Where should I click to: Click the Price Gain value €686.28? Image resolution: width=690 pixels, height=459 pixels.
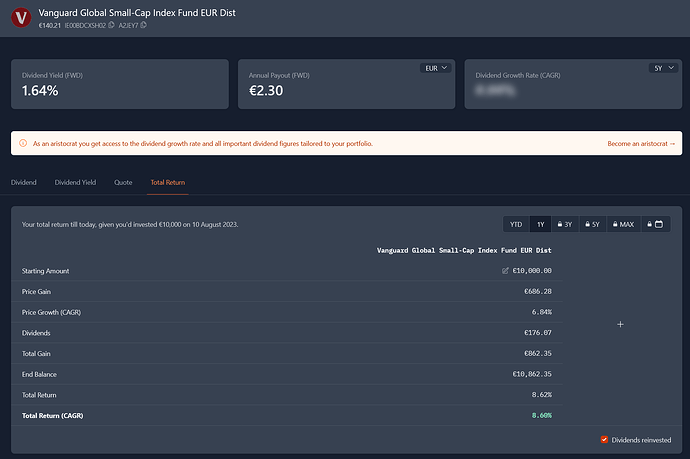538,291
